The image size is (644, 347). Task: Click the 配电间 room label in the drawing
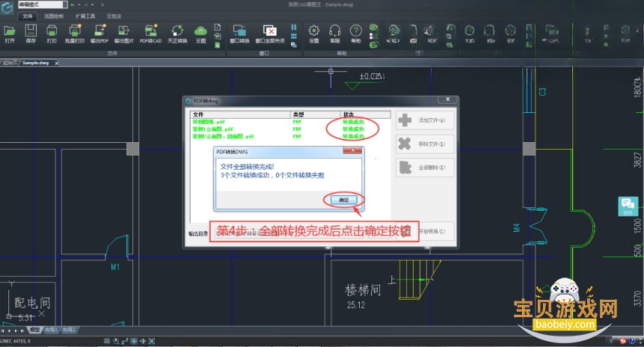coord(32,303)
